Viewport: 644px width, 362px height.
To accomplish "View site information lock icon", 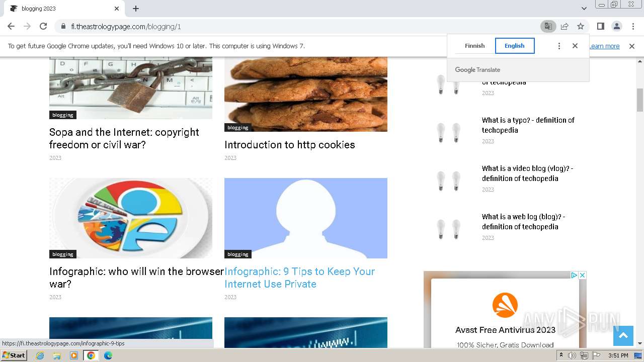I will (63, 26).
